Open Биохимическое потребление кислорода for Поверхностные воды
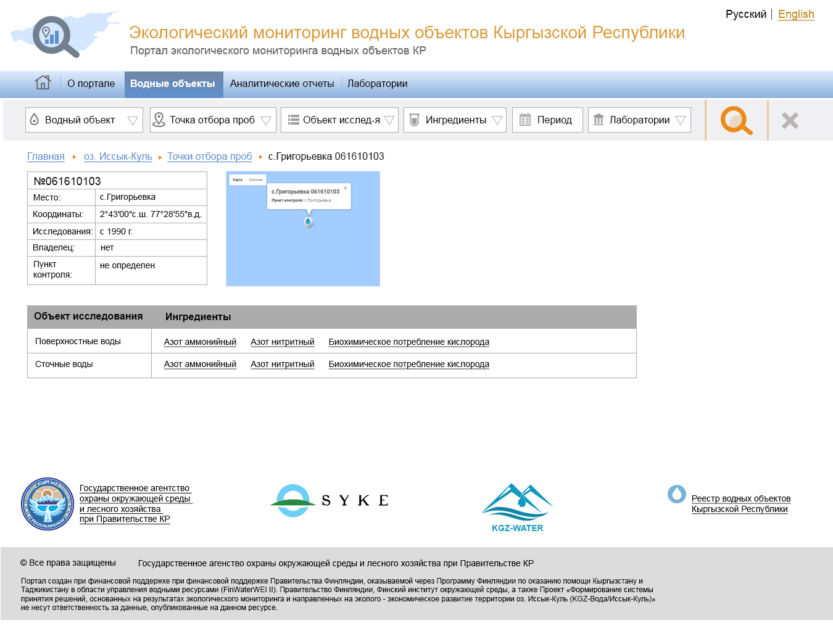The width and height of the screenshot is (833, 644). coord(409,342)
